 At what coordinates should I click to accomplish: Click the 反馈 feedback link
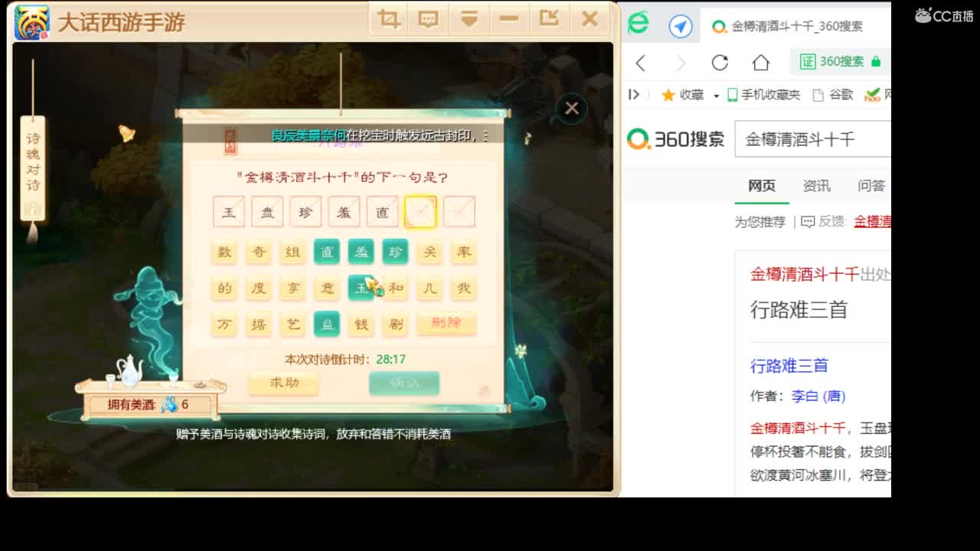823,222
